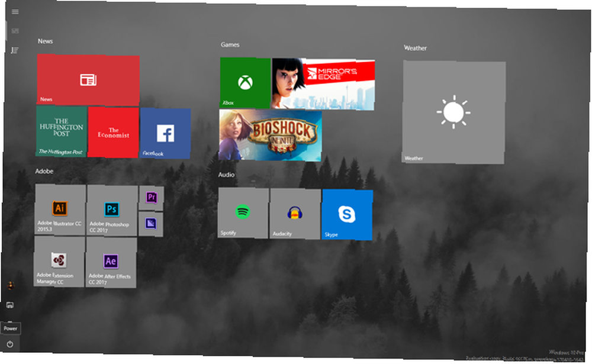Click the News group heading
Screen dimensions: 592x364
(x=46, y=41)
